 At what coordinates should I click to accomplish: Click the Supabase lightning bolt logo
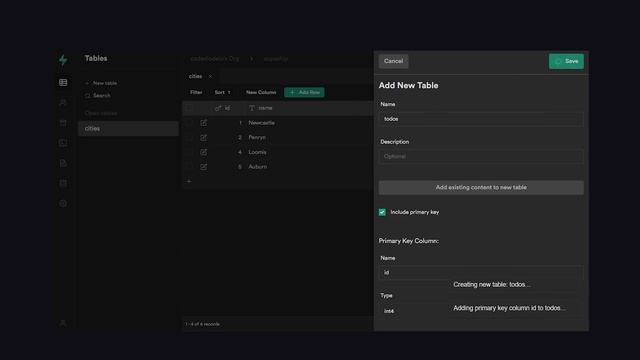(63, 60)
